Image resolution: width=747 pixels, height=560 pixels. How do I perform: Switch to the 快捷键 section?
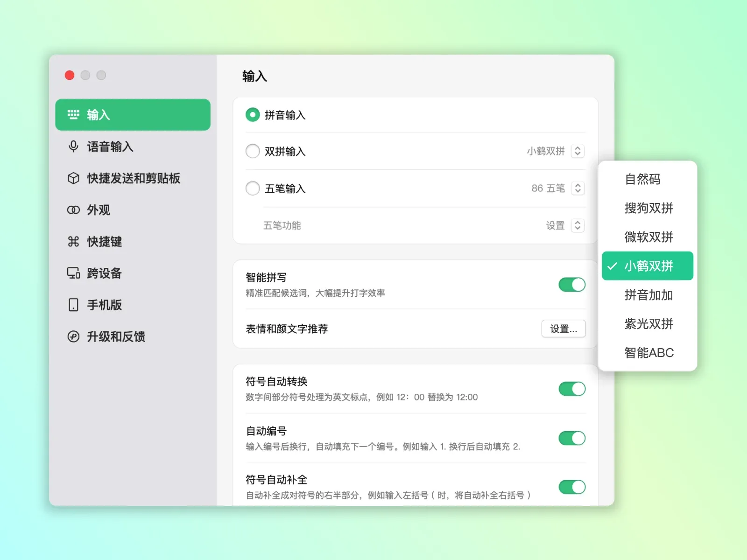coord(133,241)
